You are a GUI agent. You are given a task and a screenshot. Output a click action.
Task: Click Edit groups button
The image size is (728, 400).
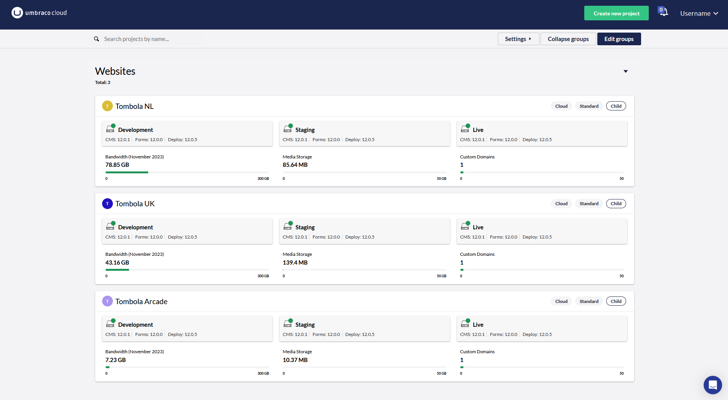pyautogui.click(x=619, y=39)
